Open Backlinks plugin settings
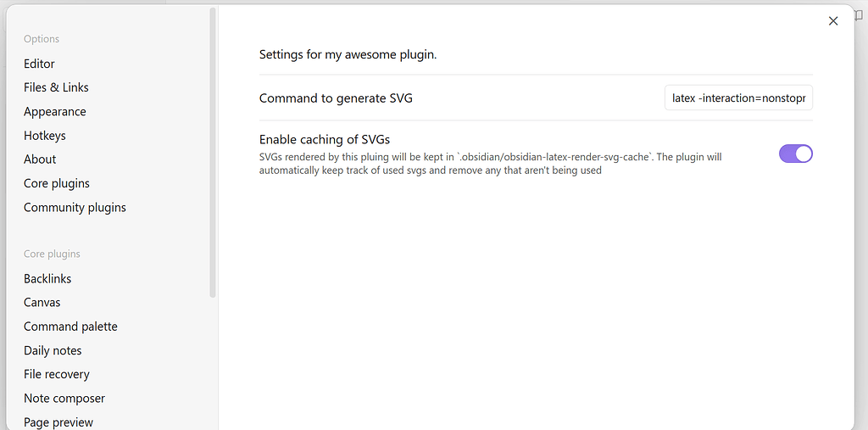Image resolution: width=868 pixels, height=430 pixels. click(x=47, y=278)
